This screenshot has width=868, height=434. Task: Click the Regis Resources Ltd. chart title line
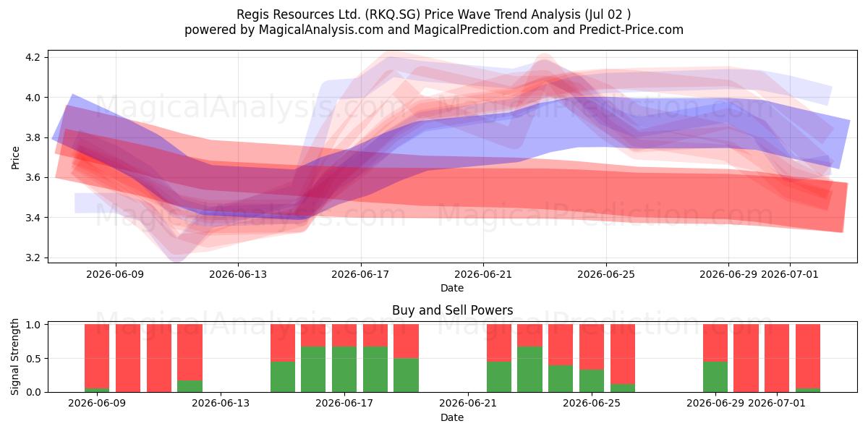pos(434,14)
